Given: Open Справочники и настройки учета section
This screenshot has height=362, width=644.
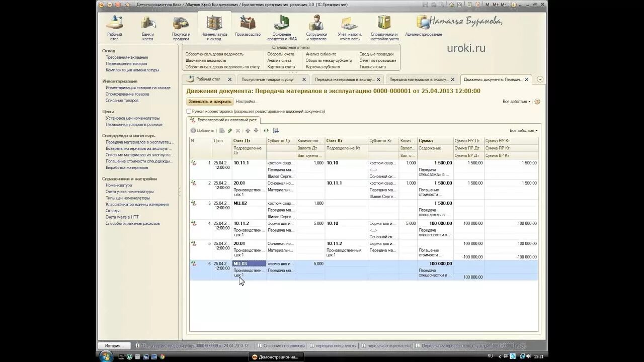Looking at the screenshot, I should pos(384,28).
